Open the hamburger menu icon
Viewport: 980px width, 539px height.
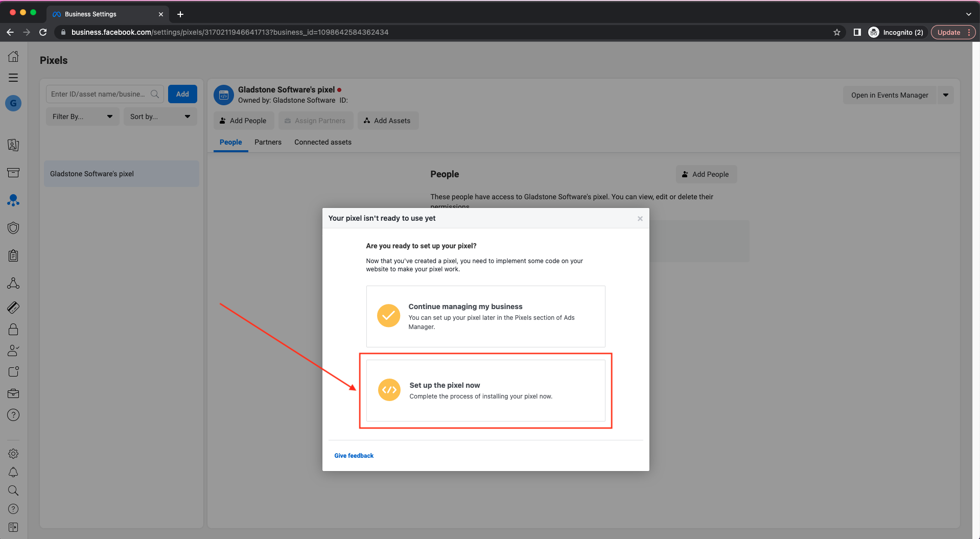[x=13, y=78]
